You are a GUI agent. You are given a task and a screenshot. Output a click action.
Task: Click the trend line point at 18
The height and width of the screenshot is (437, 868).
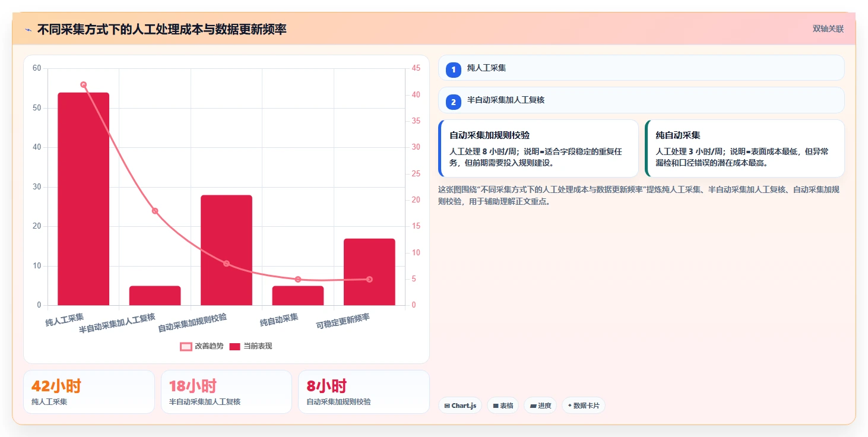pos(155,211)
